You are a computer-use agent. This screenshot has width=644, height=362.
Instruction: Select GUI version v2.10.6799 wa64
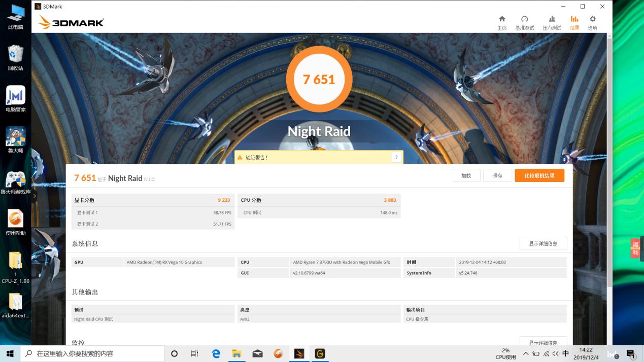(309, 273)
